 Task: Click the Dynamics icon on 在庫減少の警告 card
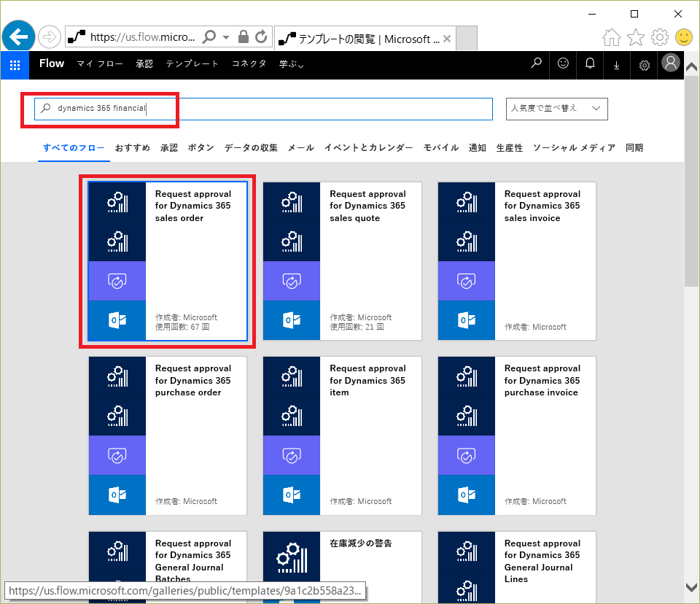click(x=292, y=557)
